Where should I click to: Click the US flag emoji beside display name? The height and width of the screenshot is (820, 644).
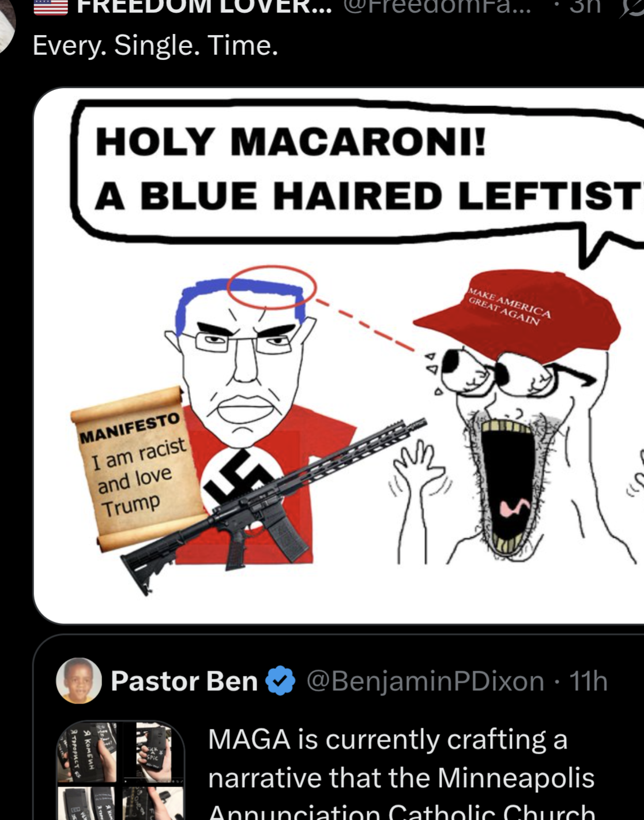point(51,7)
